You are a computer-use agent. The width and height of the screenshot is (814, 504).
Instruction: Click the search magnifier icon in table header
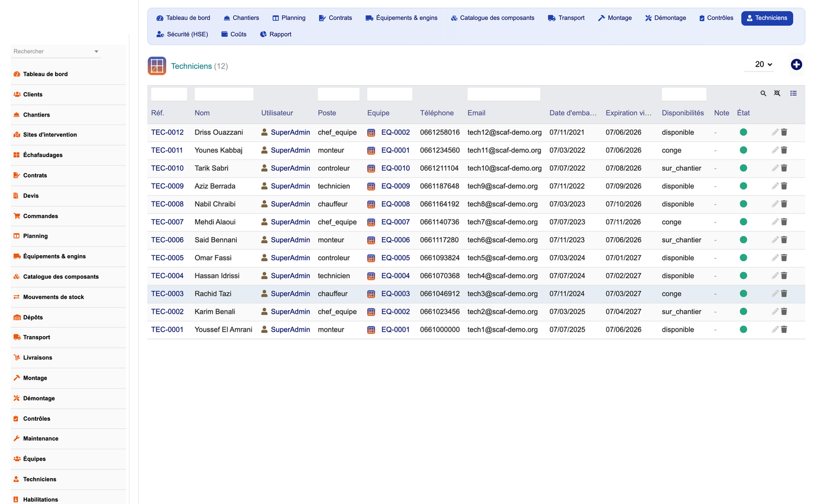click(763, 93)
